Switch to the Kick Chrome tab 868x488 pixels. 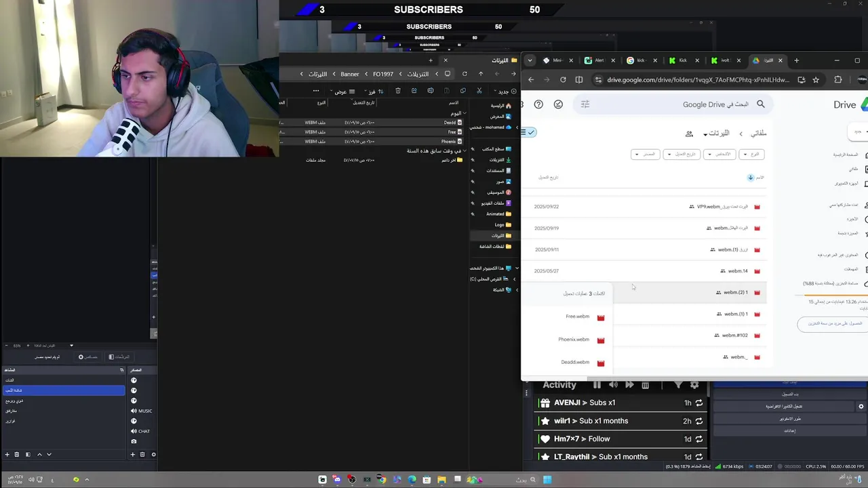(683, 60)
